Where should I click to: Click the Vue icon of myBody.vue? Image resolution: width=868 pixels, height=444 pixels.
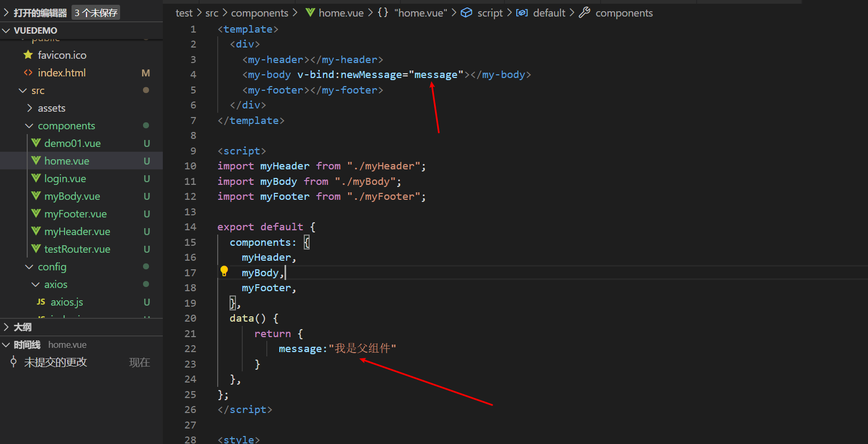[x=36, y=196]
